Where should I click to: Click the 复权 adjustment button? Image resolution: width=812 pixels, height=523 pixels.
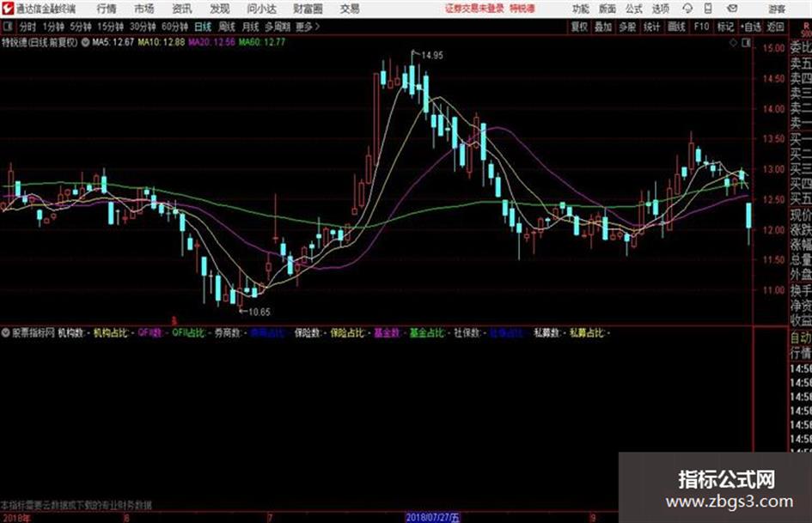579,27
